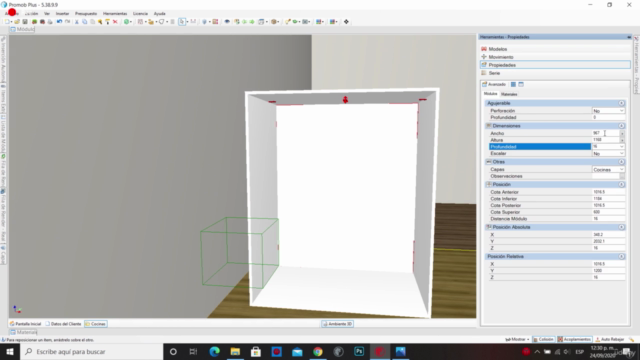
Task: Open the Capas dropdown showing Cocinas
Action: coord(621,169)
